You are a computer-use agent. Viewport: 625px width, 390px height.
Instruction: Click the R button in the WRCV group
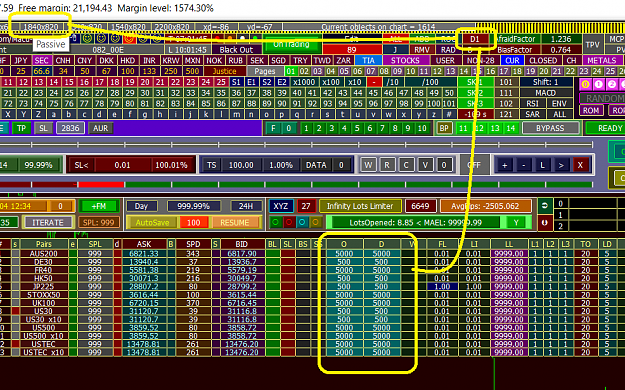pos(387,165)
